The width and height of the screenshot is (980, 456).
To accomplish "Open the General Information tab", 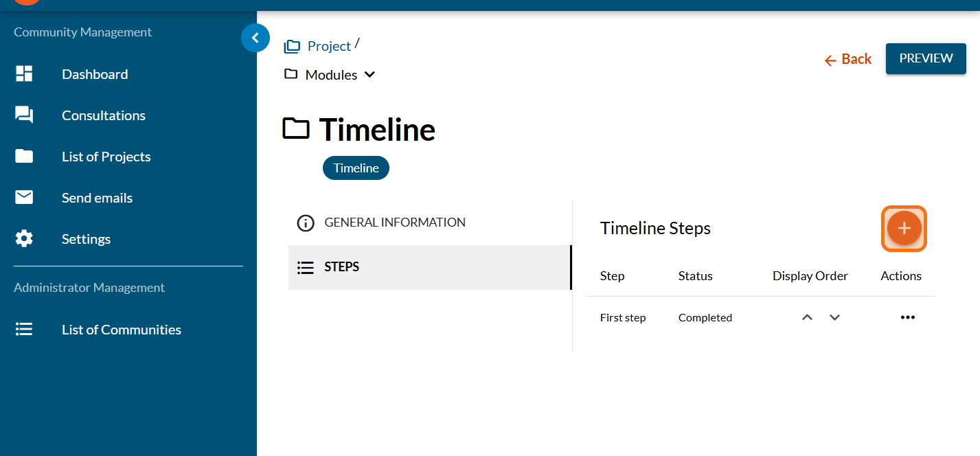I will coord(394,223).
